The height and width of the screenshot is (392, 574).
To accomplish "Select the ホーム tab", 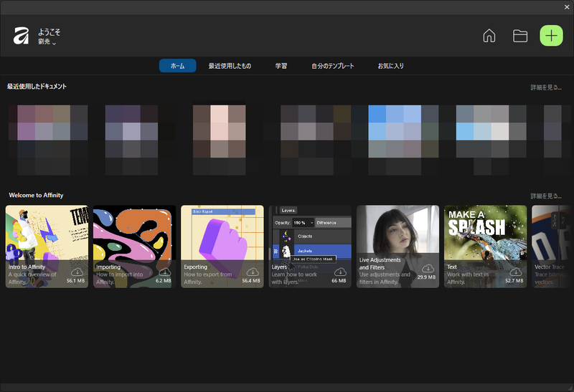I will tap(177, 66).
